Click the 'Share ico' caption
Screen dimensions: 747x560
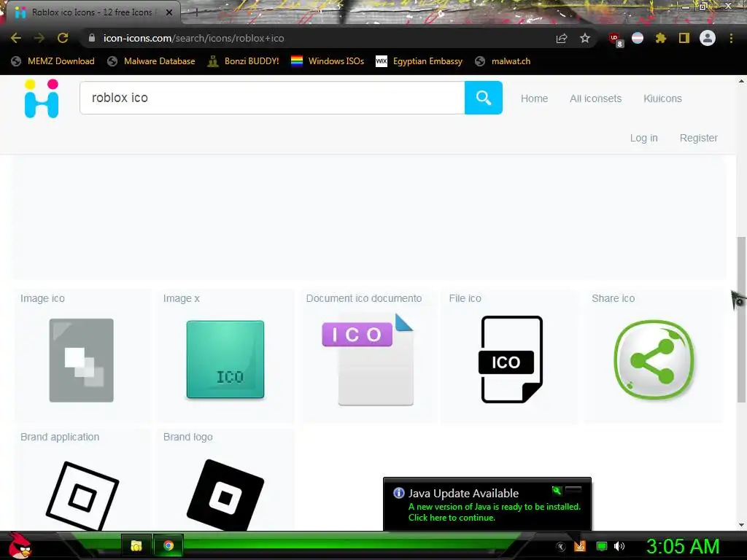pos(613,298)
